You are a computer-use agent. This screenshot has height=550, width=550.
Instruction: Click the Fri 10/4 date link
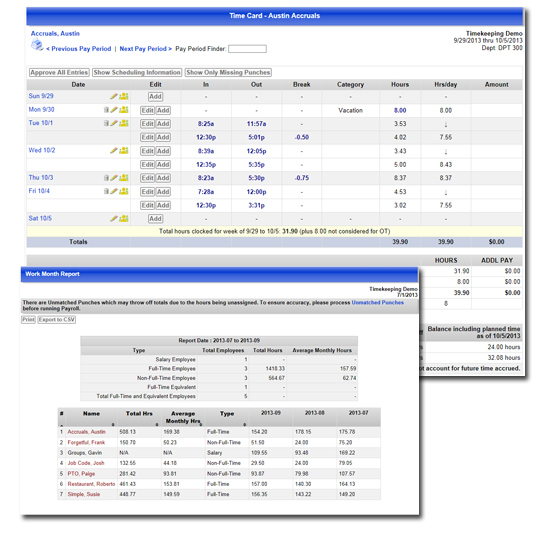[x=39, y=191]
